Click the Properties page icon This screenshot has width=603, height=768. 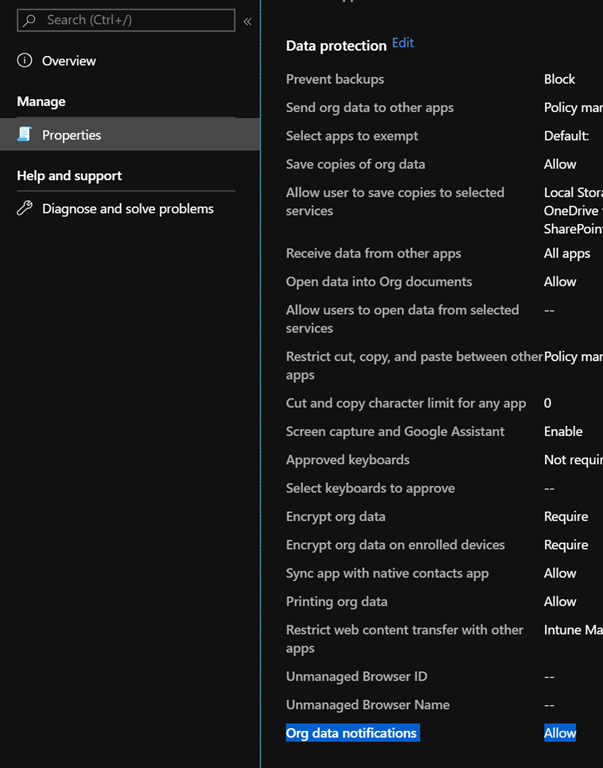tap(25, 135)
